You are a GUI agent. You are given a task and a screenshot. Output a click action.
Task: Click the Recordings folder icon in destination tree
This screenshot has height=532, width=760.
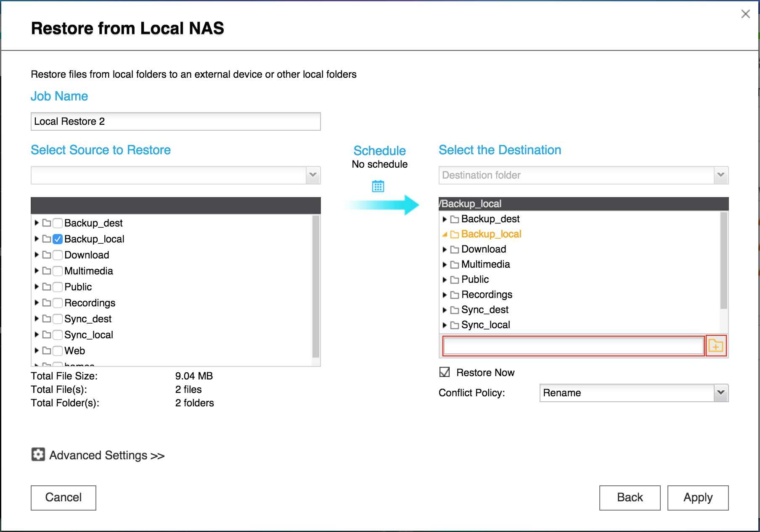pyautogui.click(x=455, y=295)
